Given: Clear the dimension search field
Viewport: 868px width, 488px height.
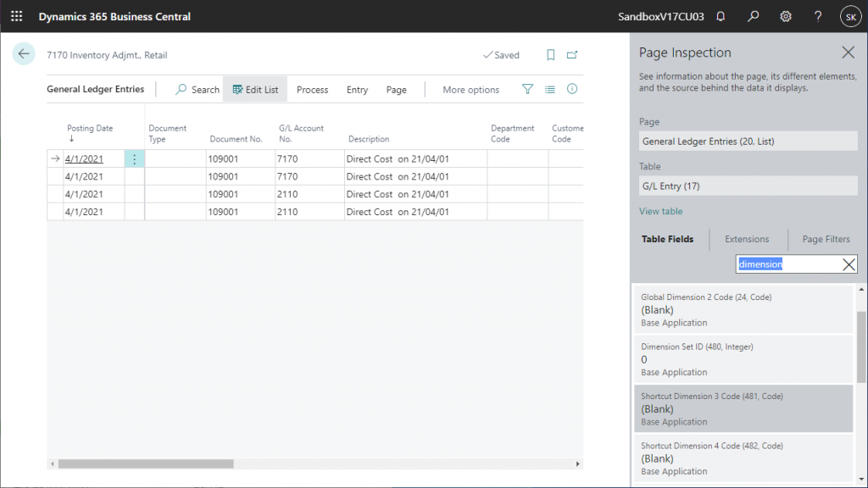Looking at the screenshot, I should point(849,264).
